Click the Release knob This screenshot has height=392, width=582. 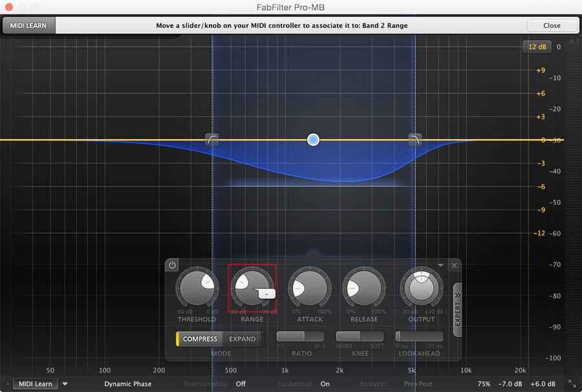pyautogui.click(x=363, y=288)
